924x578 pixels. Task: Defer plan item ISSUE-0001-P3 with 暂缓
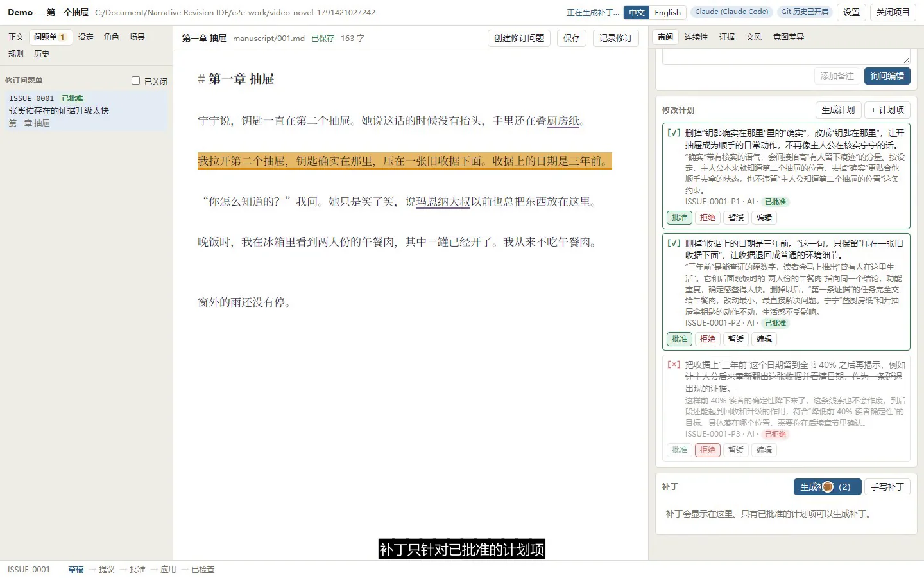[736, 450]
